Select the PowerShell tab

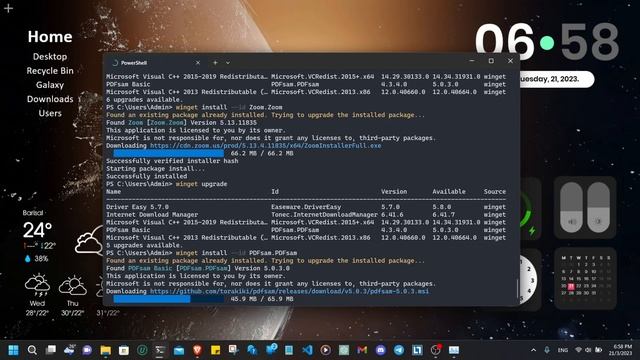pyautogui.click(x=155, y=63)
